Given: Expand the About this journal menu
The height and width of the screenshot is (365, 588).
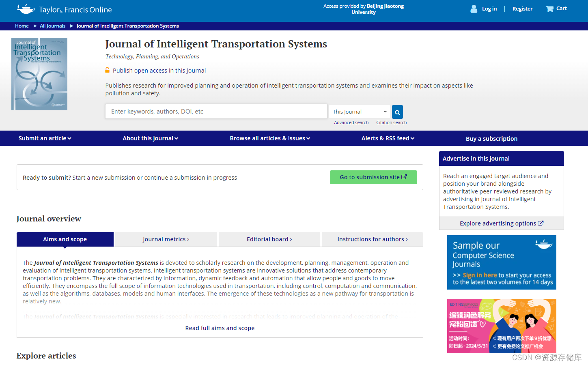Looking at the screenshot, I should coord(151,138).
